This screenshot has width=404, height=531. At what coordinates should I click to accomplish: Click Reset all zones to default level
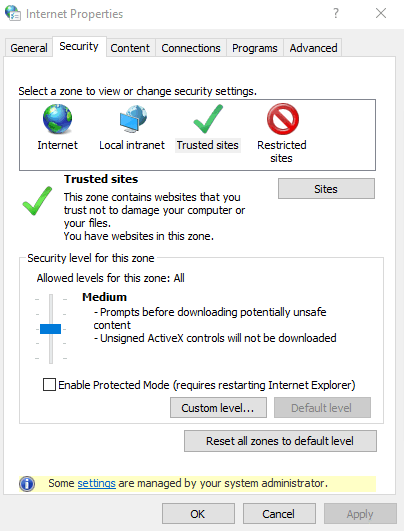(x=280, y=441)
